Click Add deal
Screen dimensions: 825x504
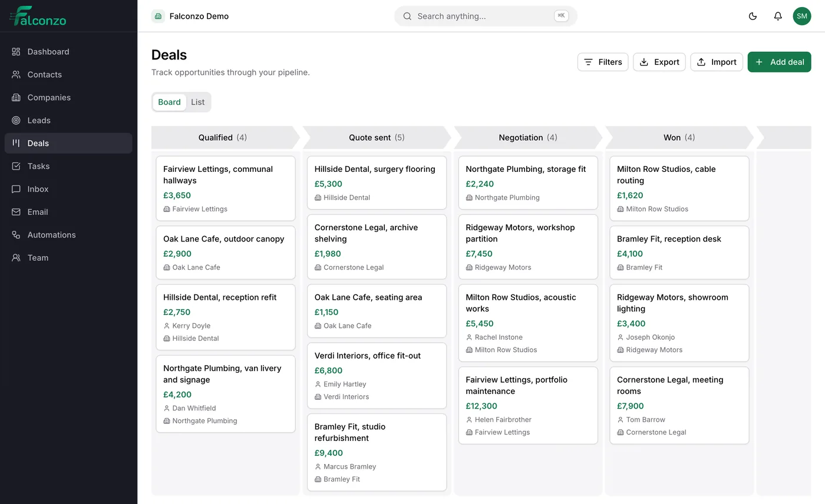[x=779, y=62]
